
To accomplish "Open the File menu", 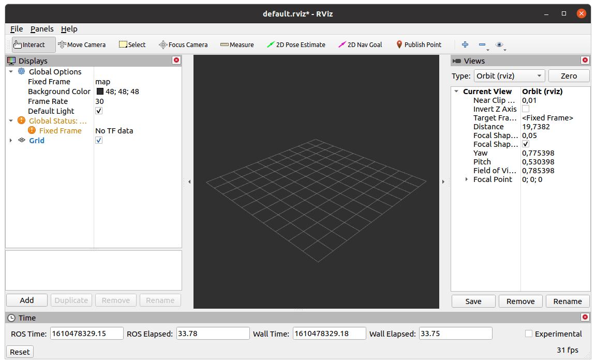I will point(17,29).
